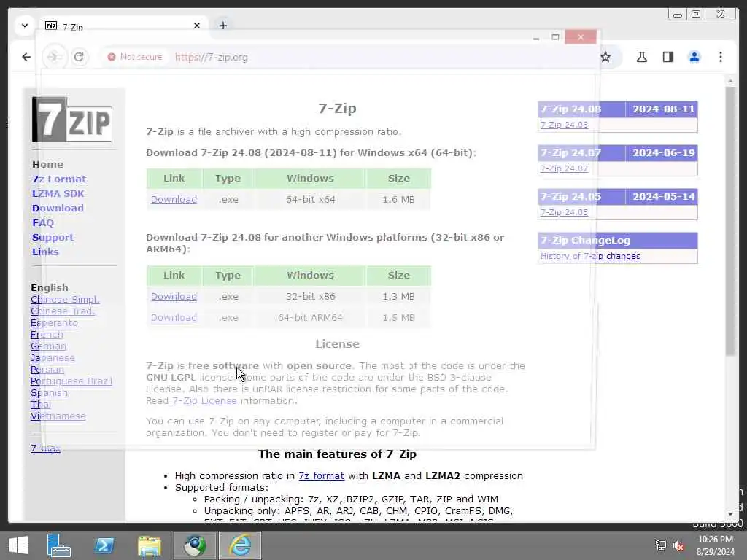Open History of 7-zip changes link
The image size is (747, 560).
[590, 256]
